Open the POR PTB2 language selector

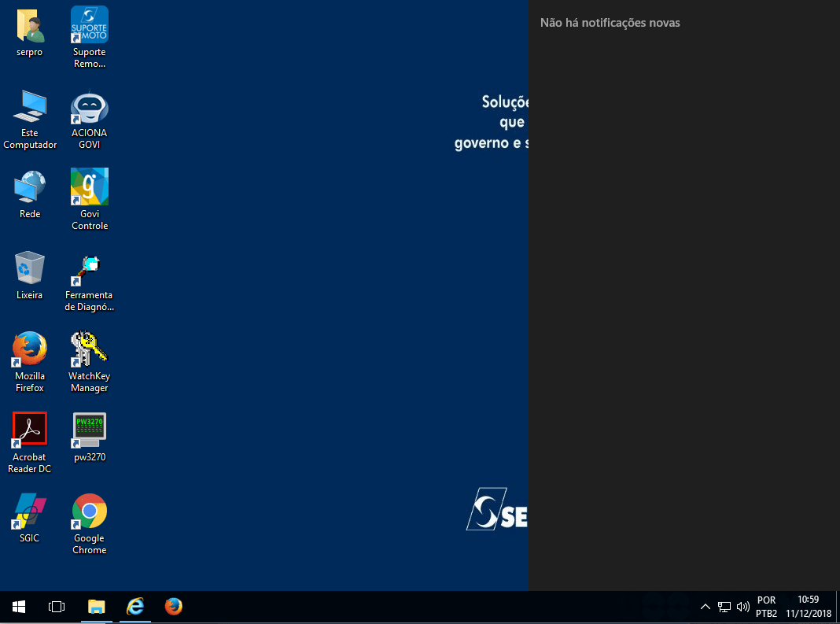click(x=766, y=607)
